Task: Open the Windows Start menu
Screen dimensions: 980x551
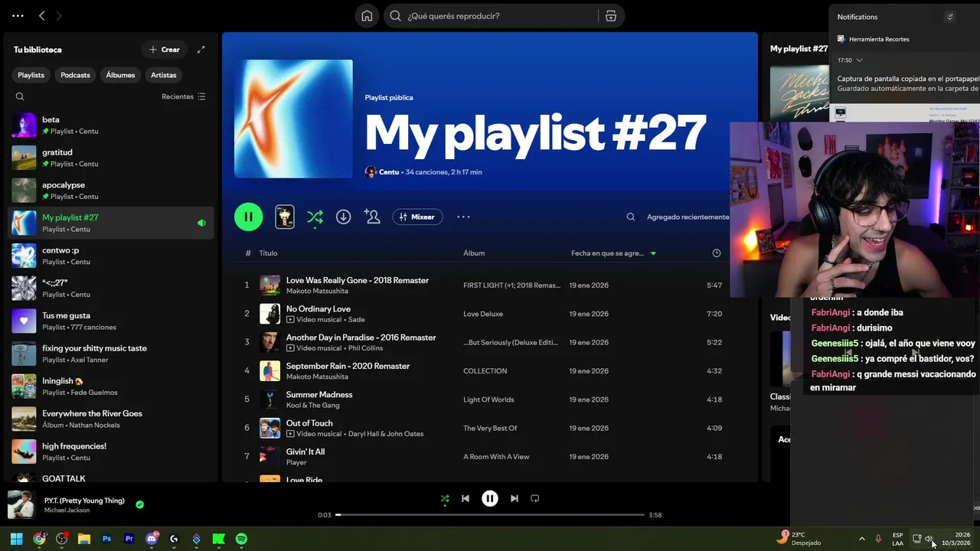Action: coord(17,539)
